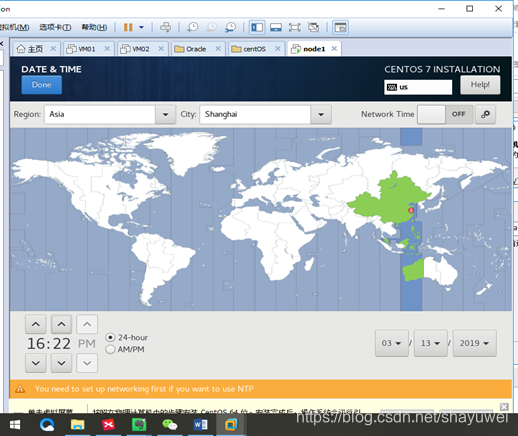The image size is (518, 436).
Task: Open the day 13 dropdown
Action: [430, 343]
